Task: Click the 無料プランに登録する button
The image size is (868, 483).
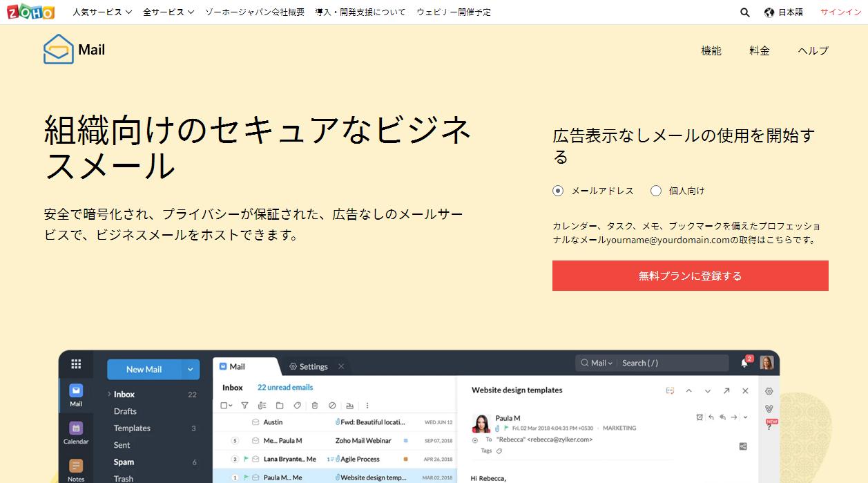Action: [x=691, y=276]
